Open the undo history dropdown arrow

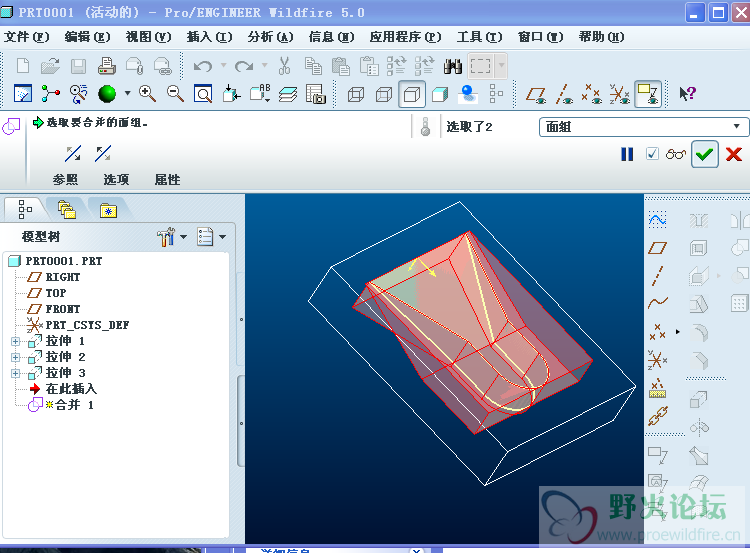tap(223, 65)
